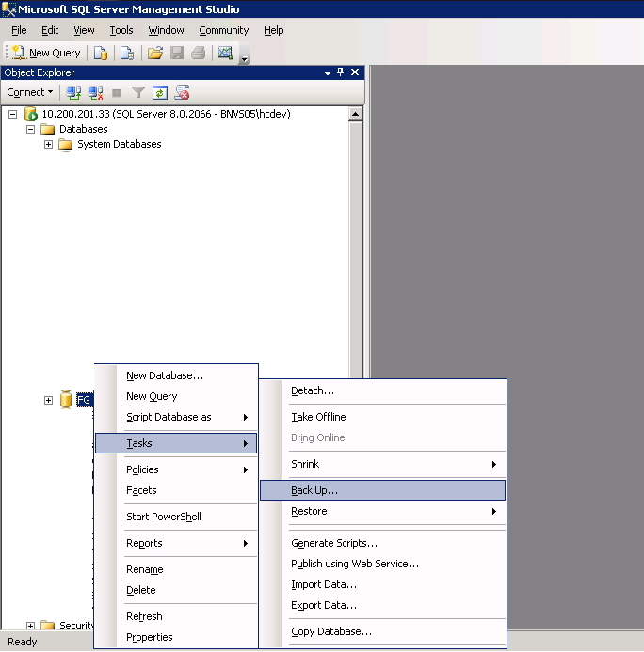The height and width of the screenshot is (652, 644).
Task: Click the Disconnect server icon
Action: pyautogui.click(x=95, y=92)
